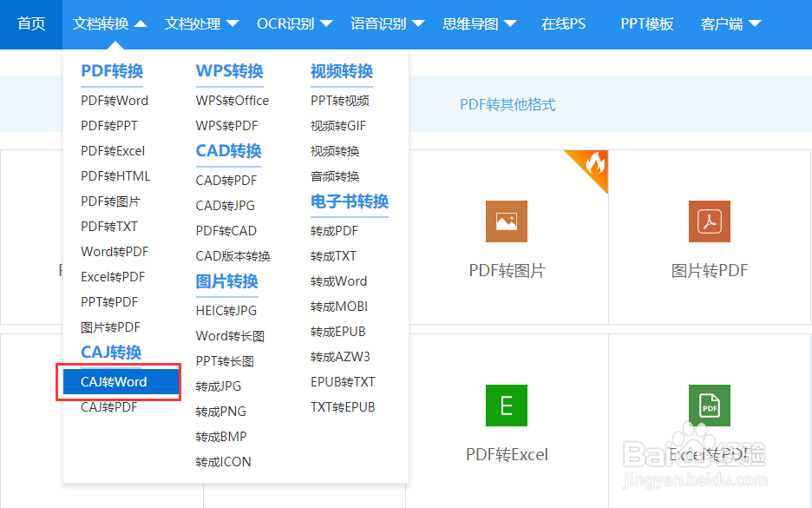Expand the OCR识别 dropdown
Screen dimensions: 812x508
tap(295, 23)
